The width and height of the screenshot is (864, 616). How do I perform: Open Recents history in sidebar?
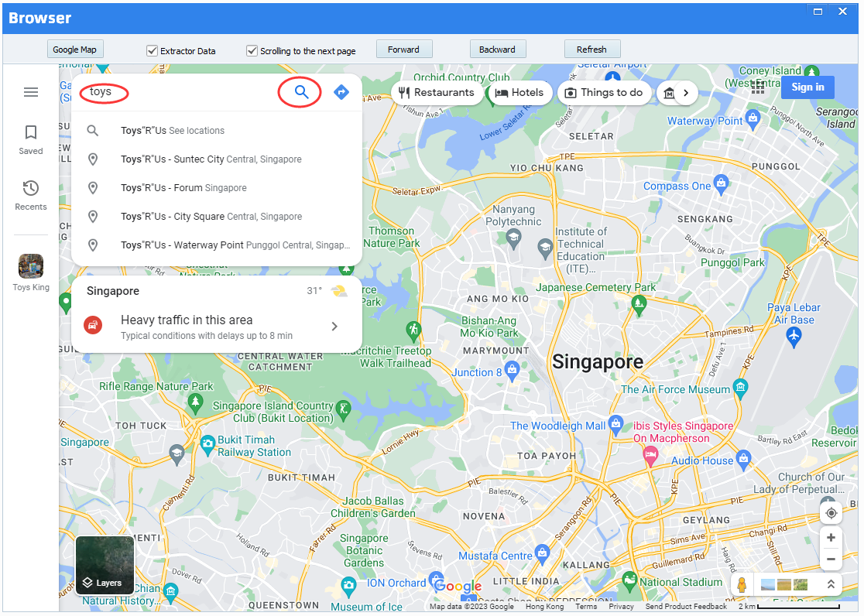[31, 195]
